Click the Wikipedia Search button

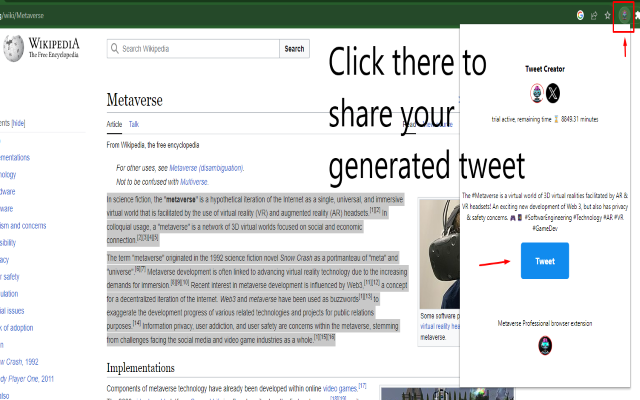click(x=294, y=49)
